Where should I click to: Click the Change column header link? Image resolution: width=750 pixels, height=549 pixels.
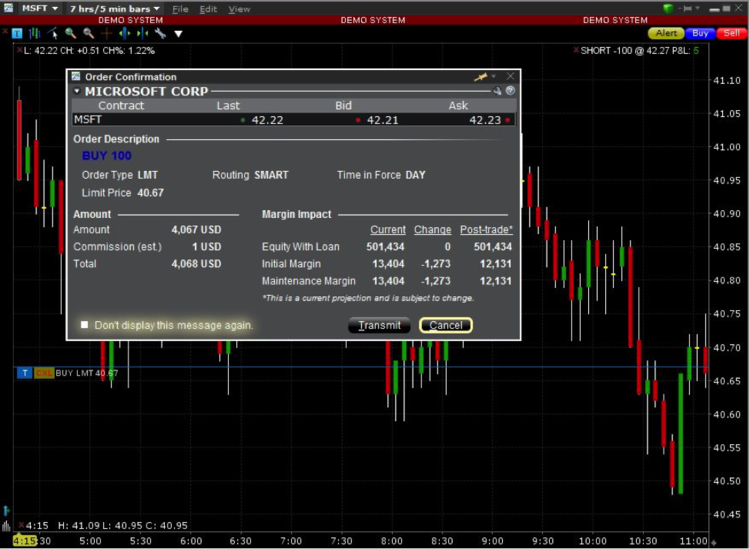point(432,230)
